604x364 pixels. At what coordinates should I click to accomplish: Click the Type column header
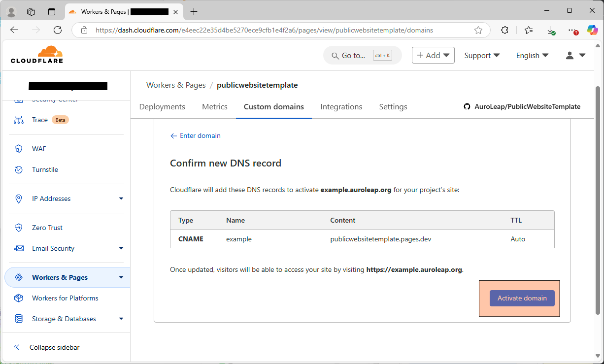pos(186,220)
